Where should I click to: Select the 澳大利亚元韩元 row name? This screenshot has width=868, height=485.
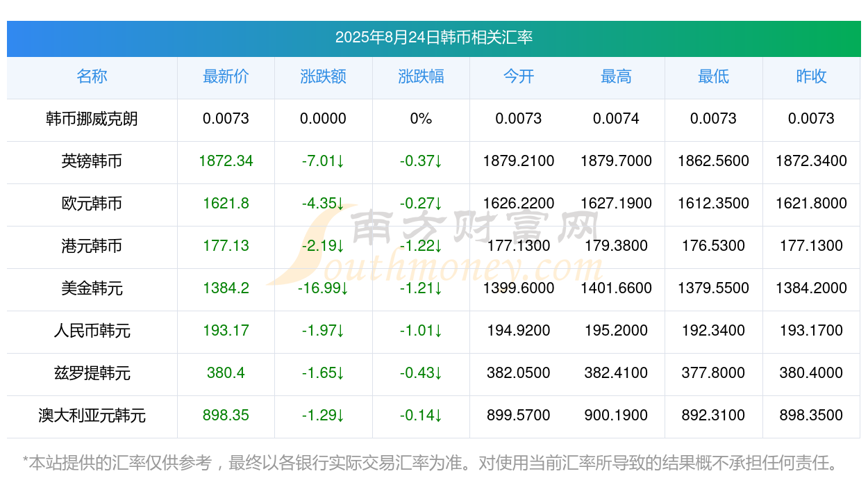[x=92, y=416]
